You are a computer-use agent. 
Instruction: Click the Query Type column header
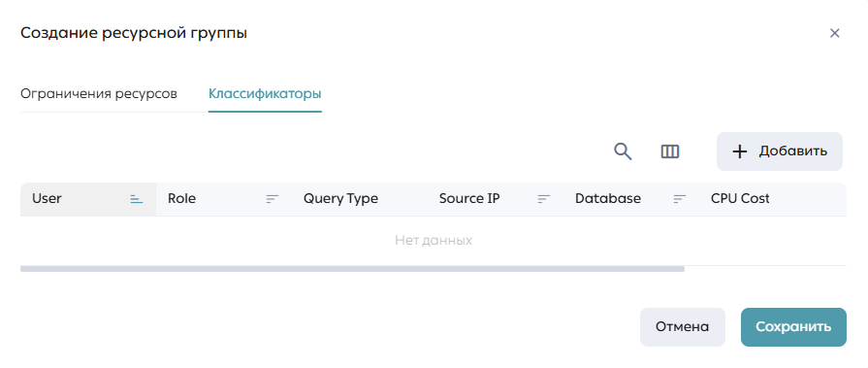tap(359, 199)
